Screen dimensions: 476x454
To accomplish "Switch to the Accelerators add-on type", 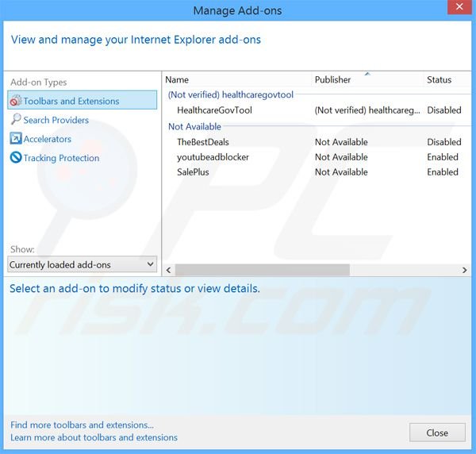I will [48, 139].
